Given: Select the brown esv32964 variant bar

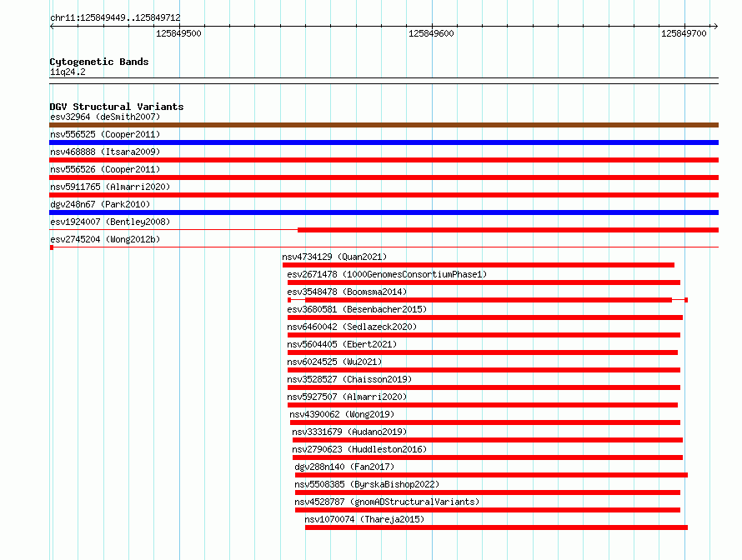Looking at the screenshot, I should (384, 125).
